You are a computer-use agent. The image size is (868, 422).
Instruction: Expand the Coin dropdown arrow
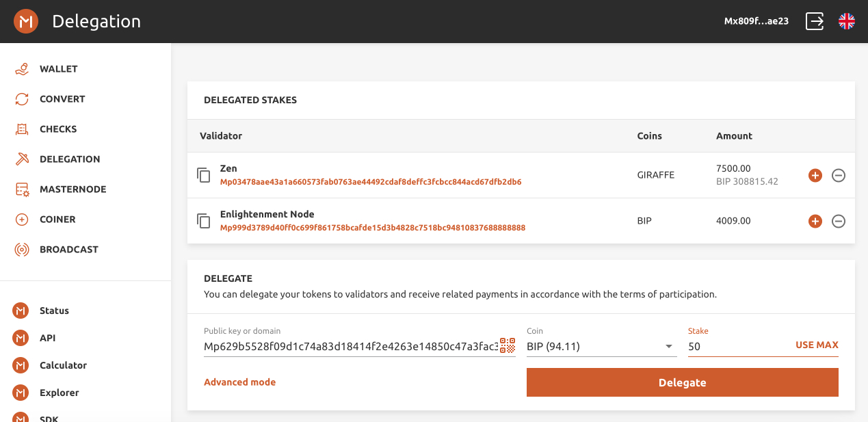point(669,347)
